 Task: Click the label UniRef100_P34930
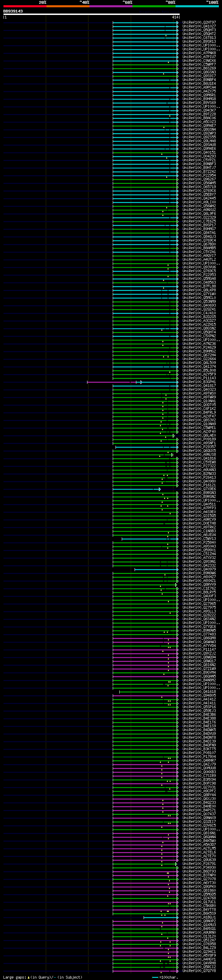pos(199,868)
